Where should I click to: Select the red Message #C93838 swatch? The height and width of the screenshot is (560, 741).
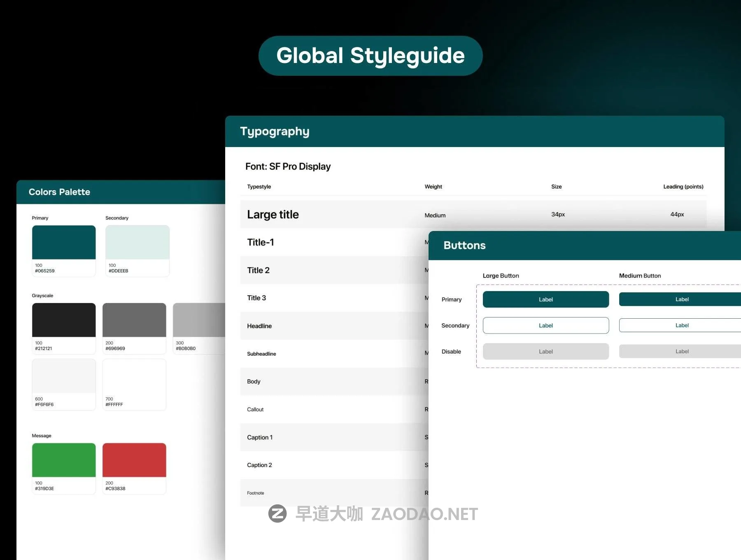(x=134, y=460)
